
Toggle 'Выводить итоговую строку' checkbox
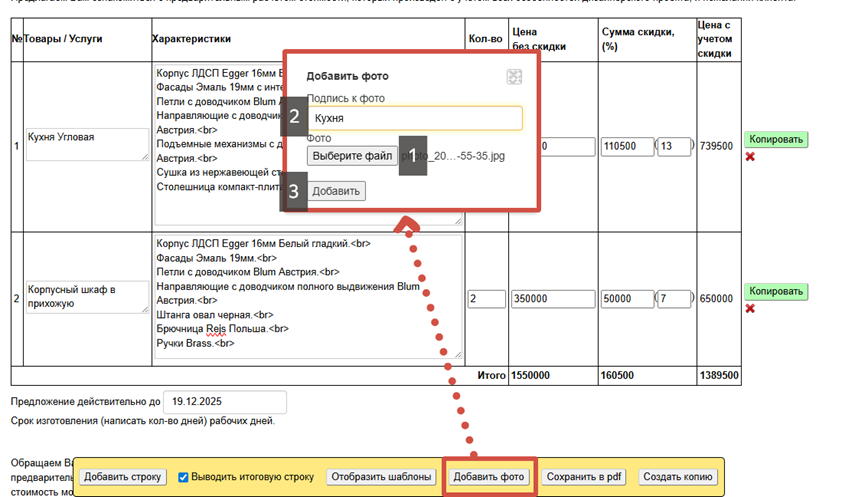pos(183,477)
